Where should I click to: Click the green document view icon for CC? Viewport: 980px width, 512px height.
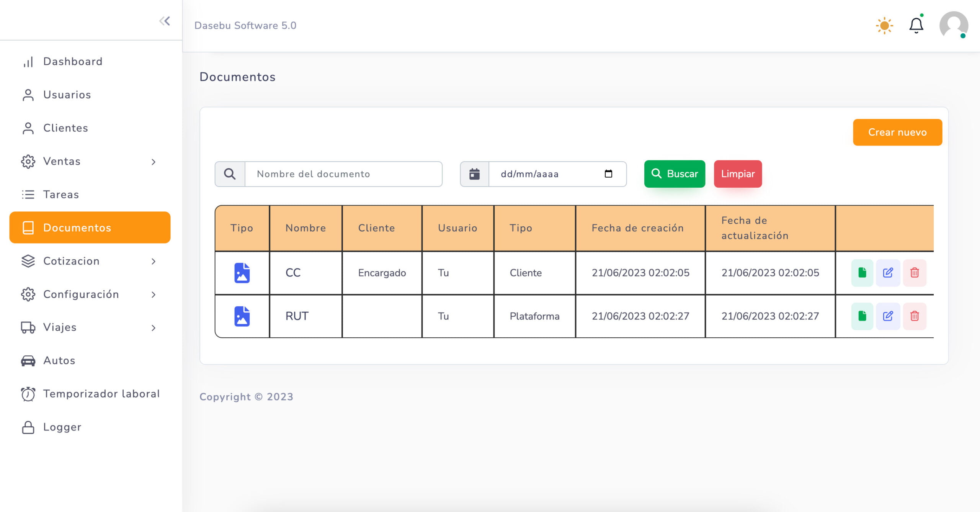coord(862,273)
